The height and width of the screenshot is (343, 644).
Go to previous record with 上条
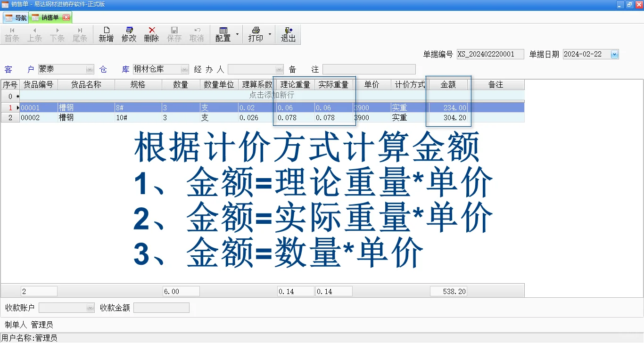[34, 34]
